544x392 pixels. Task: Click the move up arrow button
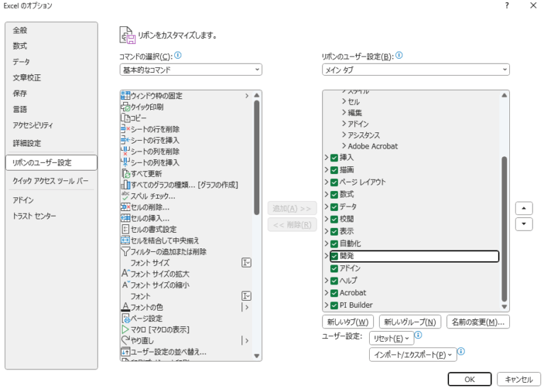click(x=524, y=209)
